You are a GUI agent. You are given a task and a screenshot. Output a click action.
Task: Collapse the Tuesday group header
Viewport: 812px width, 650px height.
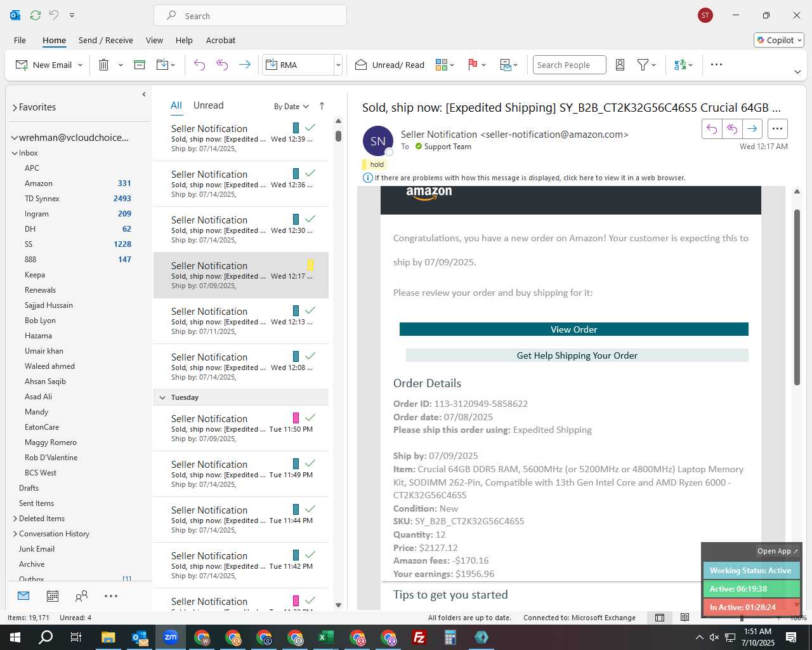(162, 397)
